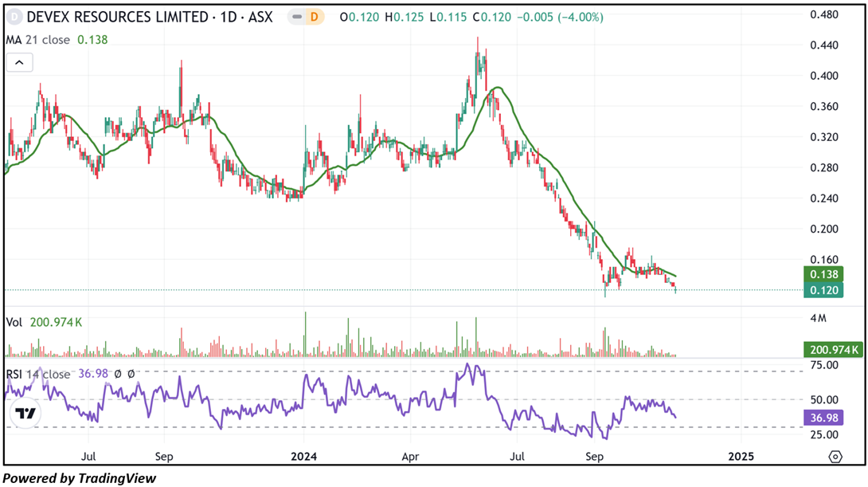The height and width of the screenshot is (487, 868).
Task: Click the green 0.138 MA tag on the price axis
Action: click(823, 274)
